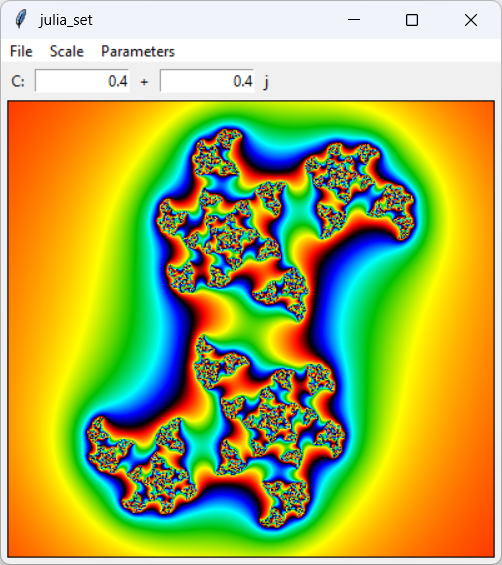The image size is (502, 565).
Task: Click the 'j' imaginary unit label
Action: click(266, 82)
